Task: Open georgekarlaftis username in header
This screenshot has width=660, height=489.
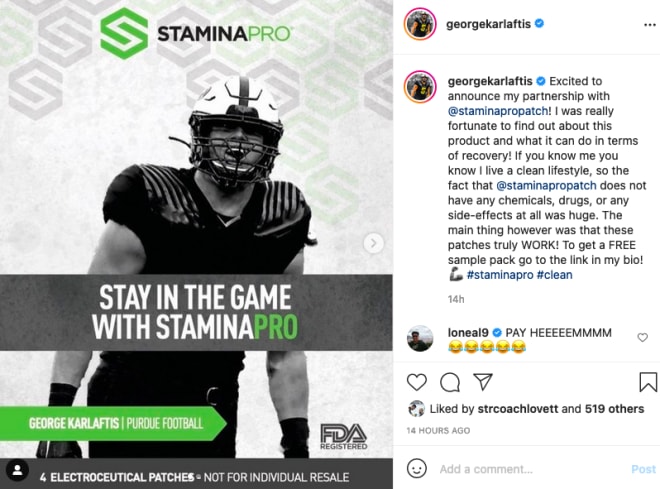Action: 488,24
